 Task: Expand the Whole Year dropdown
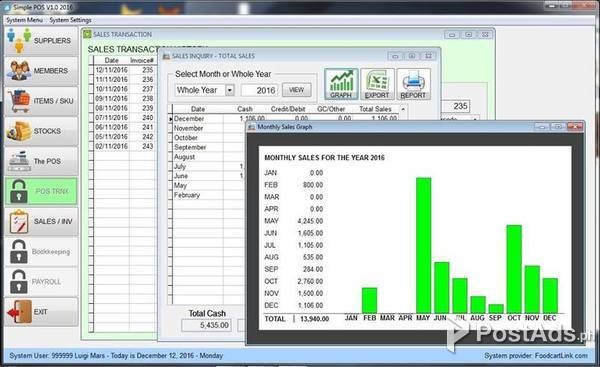(230, 90)
